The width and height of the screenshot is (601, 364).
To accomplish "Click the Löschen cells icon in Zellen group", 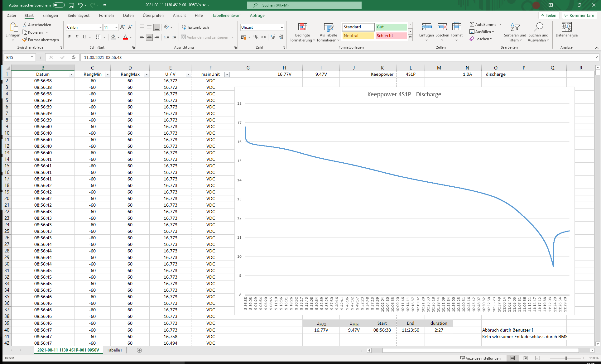I will click(442, 27).
